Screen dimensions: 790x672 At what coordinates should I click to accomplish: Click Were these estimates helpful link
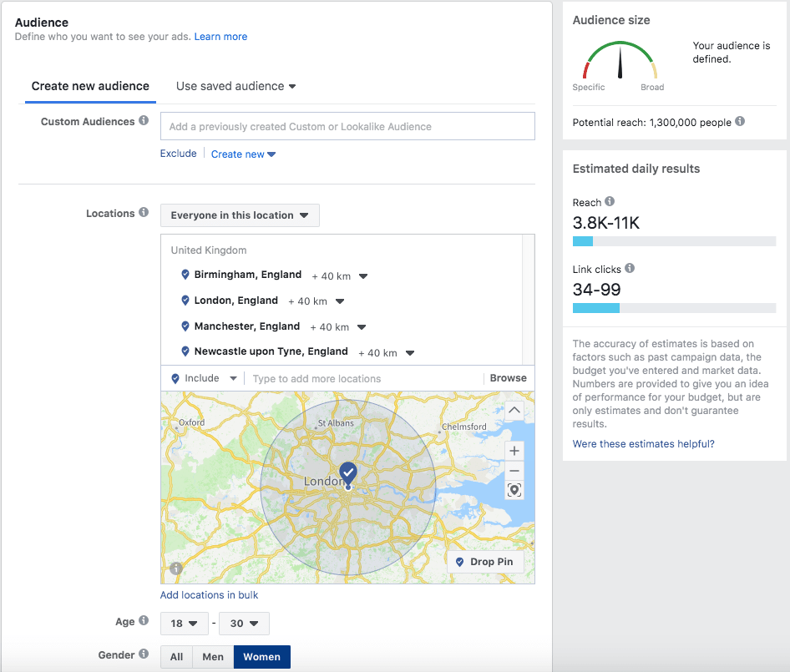point(643,444)
